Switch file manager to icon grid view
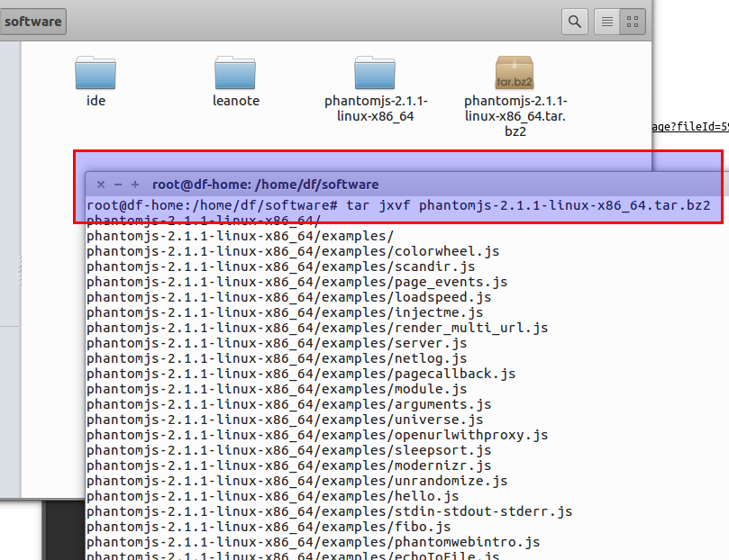 [x=633, y=22]
